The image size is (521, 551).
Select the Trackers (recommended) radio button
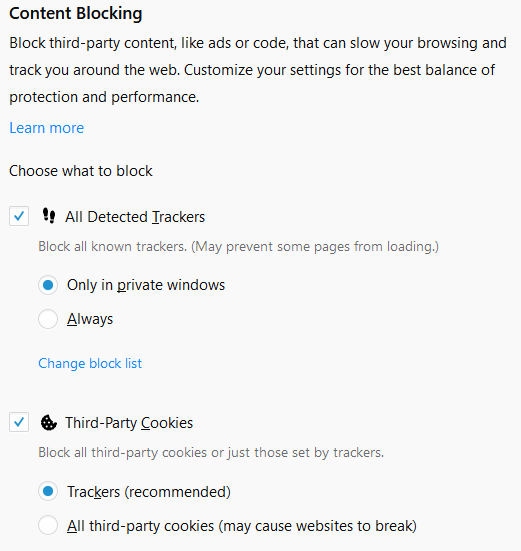[48, 491]
